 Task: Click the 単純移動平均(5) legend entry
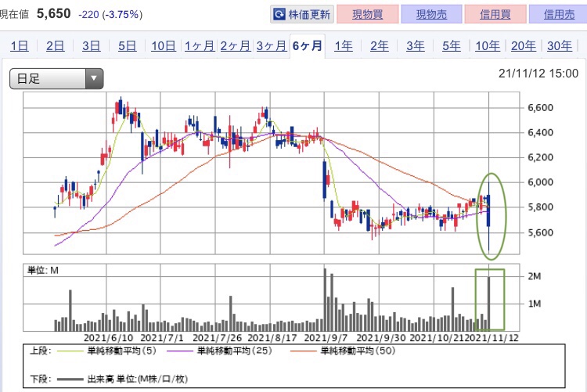tap(106, 351)
